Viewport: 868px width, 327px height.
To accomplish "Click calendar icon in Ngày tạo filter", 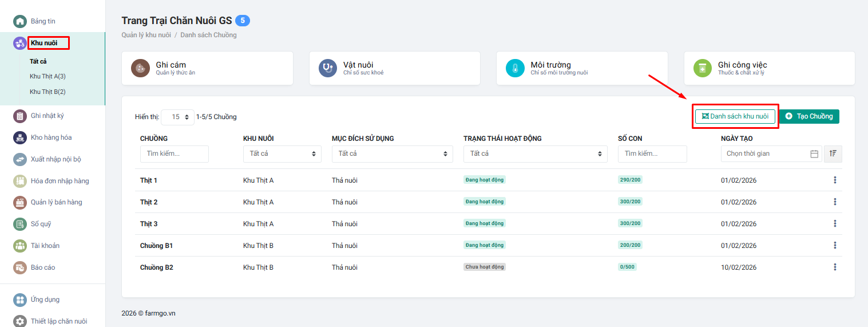I will click(x=814, y=154).
